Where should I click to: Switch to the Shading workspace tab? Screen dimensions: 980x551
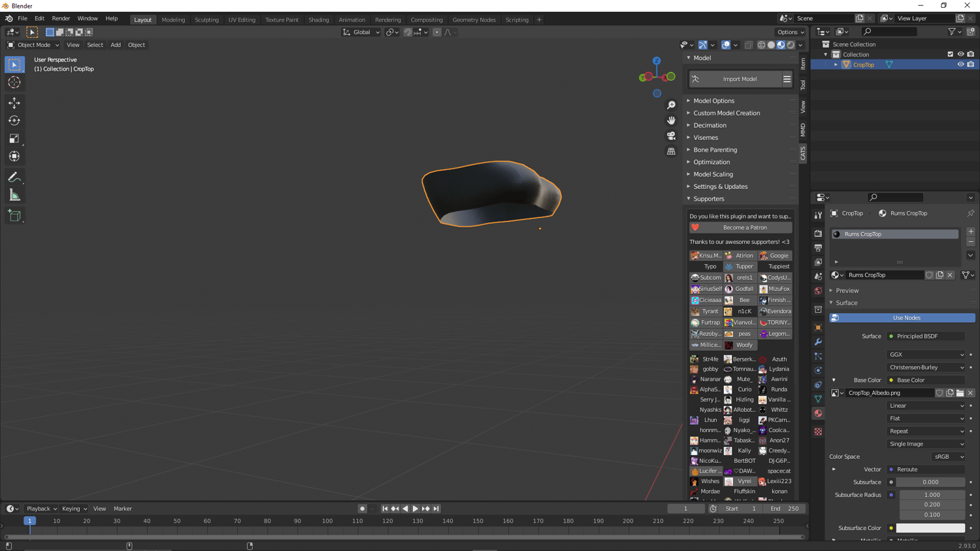[318, 20]
